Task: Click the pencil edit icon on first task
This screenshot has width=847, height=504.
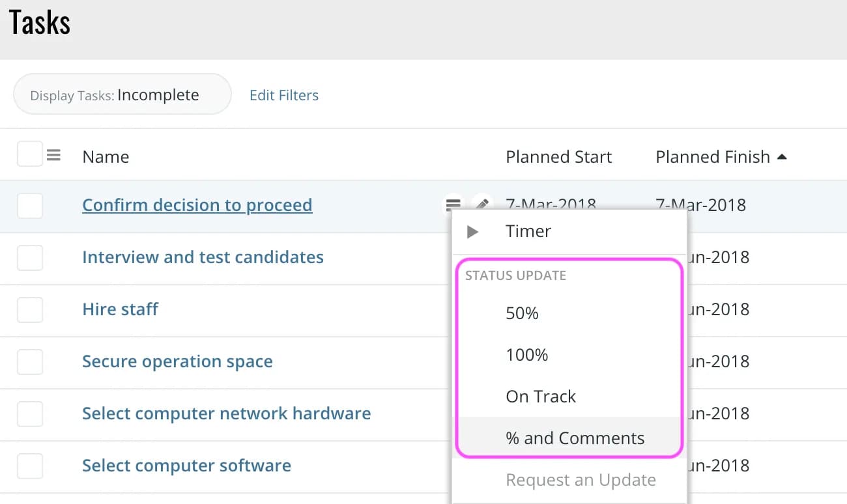Action: (x=481, y=204)
